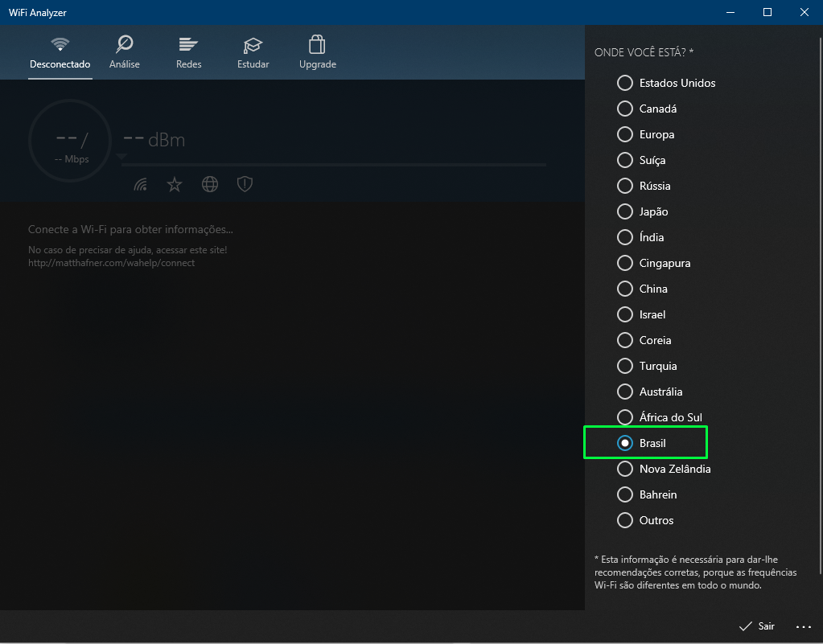Choose Canadá in the location list
The height and width of the screenshot is (644, 823).
(625, 109)
